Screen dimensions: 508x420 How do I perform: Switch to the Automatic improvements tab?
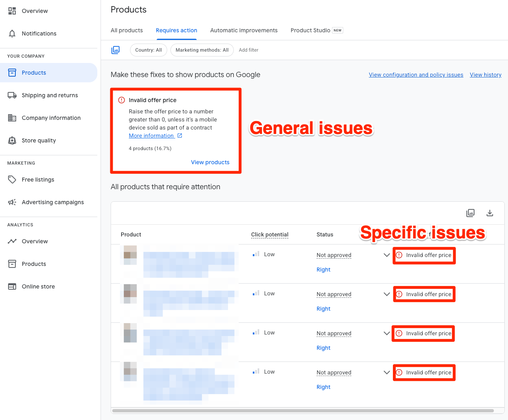(244, 30)
